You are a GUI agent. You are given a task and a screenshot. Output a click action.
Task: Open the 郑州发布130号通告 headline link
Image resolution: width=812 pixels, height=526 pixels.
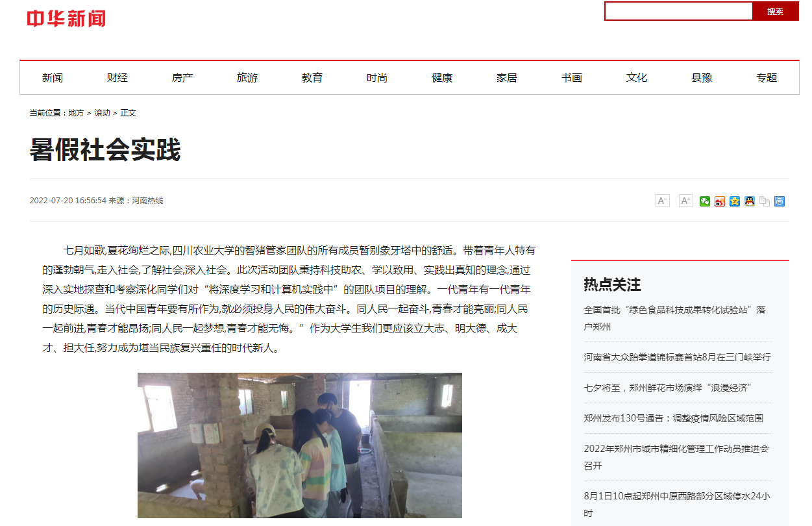[x=673, y=418]
